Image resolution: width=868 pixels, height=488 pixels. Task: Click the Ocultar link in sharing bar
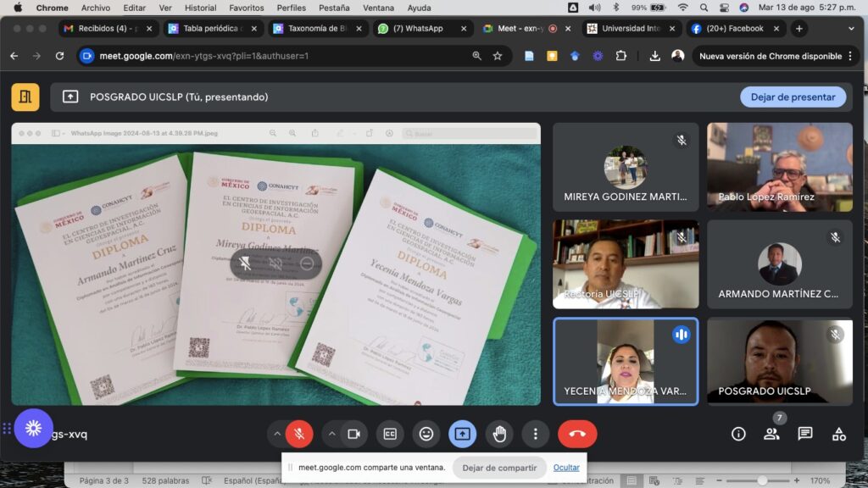pos(566,468)
